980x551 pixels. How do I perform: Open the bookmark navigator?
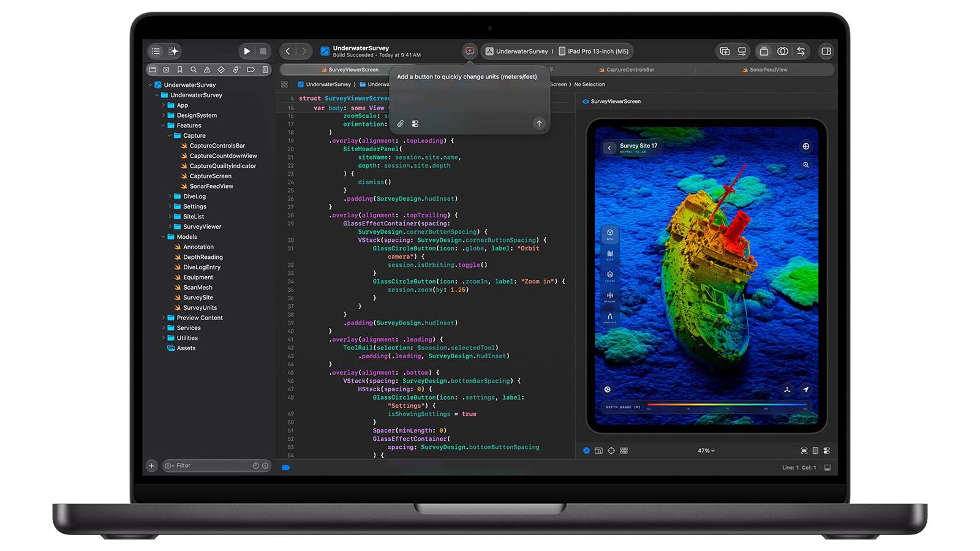pyautogui.click(x=180, y=70)
